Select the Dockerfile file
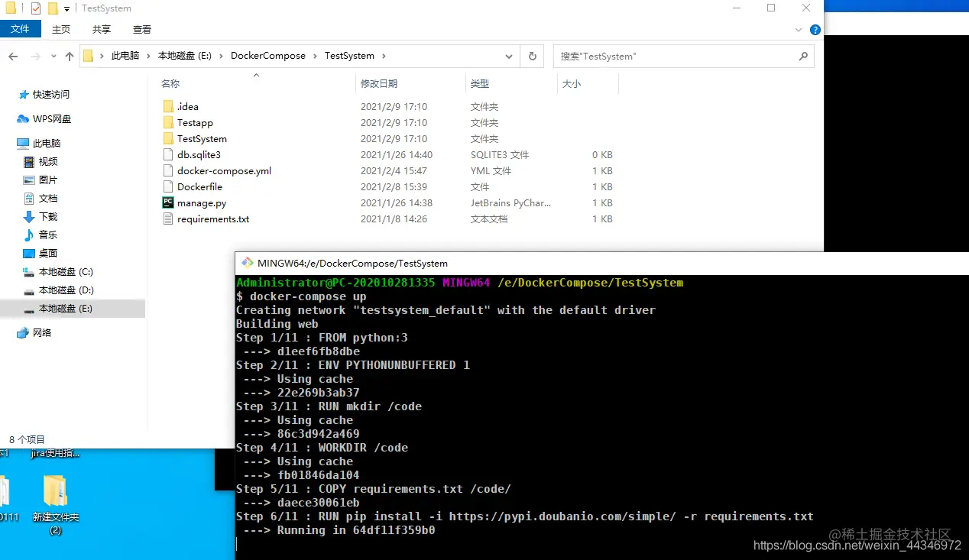Viewport: 969px width, 560px height. [x=192, y=186]
